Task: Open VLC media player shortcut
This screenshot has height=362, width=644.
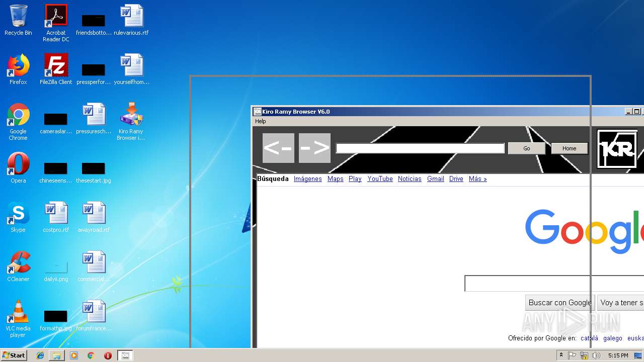Action: coord(18,319)
